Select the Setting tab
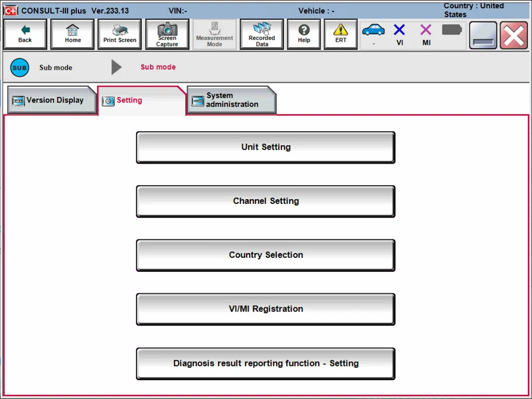The height and width of the screenshot is (399, 532). click(x=141, y=100)
